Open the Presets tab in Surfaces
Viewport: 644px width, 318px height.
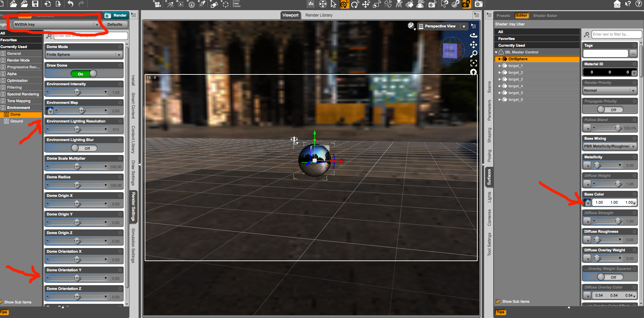coord(503,16)
